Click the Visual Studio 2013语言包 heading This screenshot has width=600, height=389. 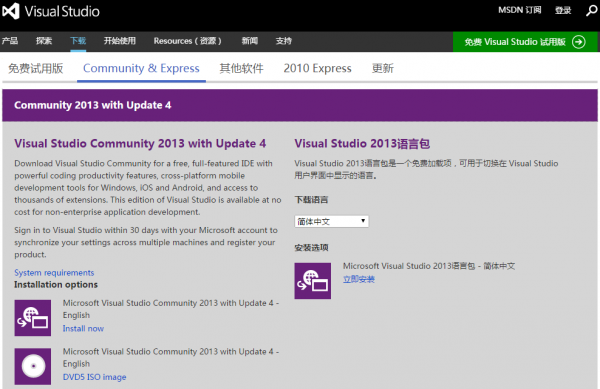[362, 143]
